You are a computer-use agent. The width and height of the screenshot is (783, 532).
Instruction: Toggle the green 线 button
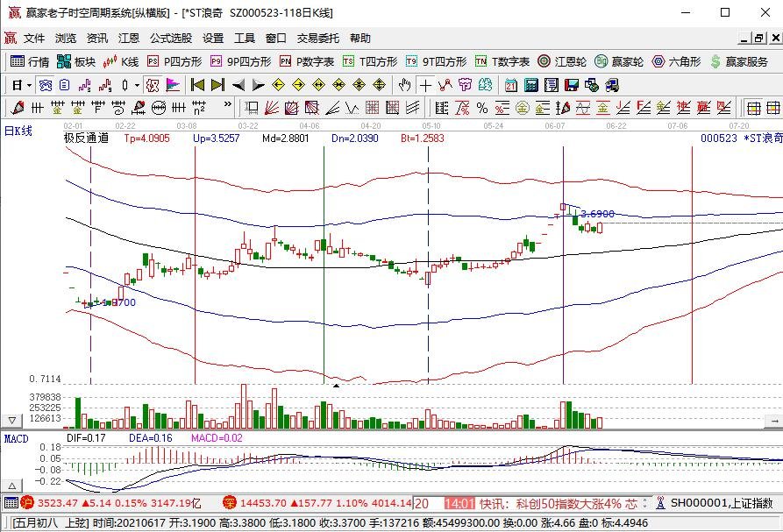(485, 85)
